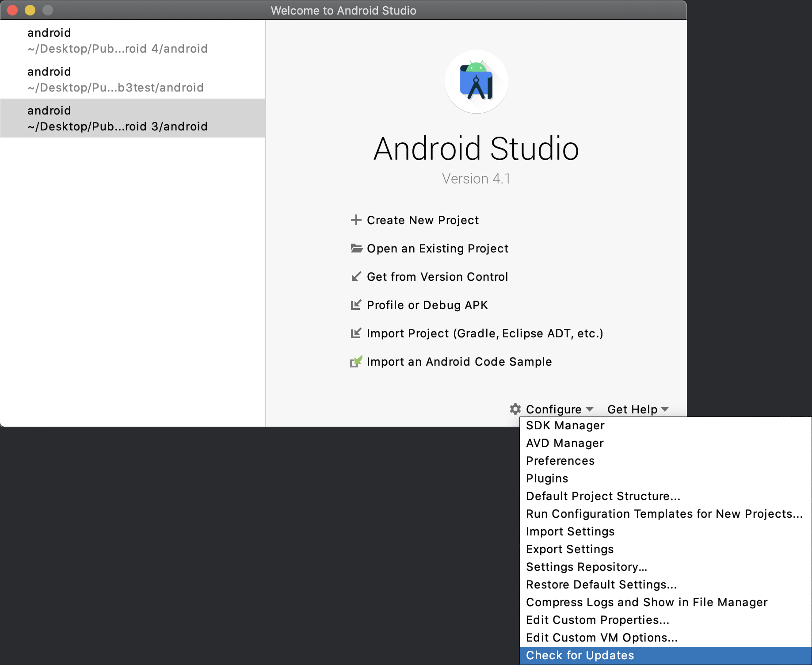
Task: Open SDK Manager from the Configure menu
Action: tap(666, 425)
